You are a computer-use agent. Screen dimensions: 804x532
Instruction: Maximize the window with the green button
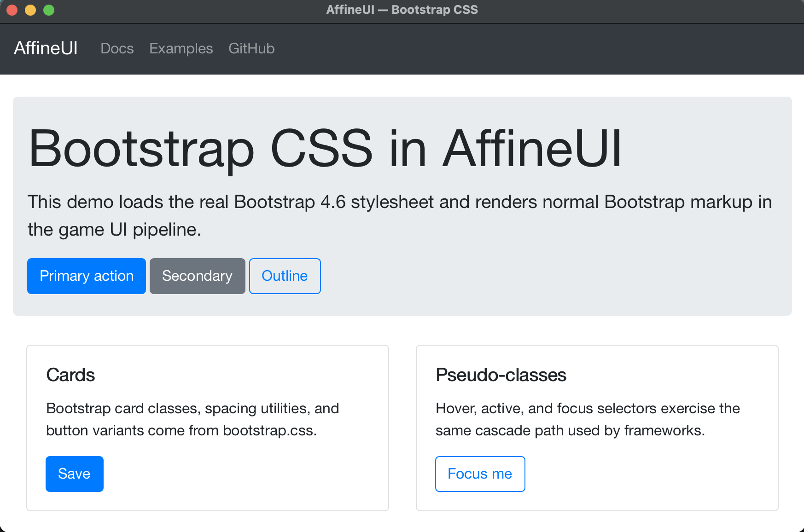(49, 10)
